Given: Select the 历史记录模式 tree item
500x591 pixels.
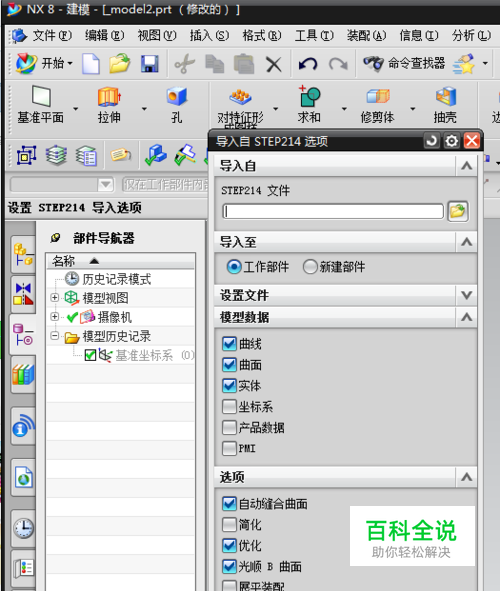Looking at the screenshot, I should pyautogui.click(x=117, y=279).
